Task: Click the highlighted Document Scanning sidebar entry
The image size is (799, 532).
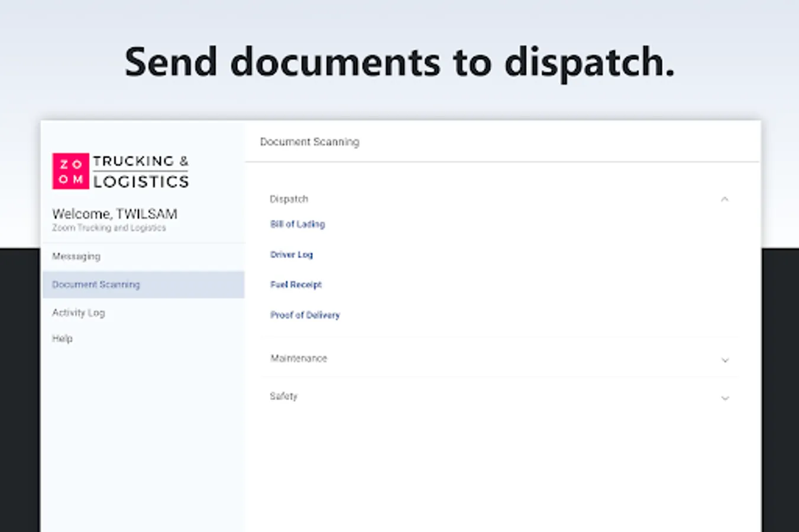Action: [x=96, y=284]
